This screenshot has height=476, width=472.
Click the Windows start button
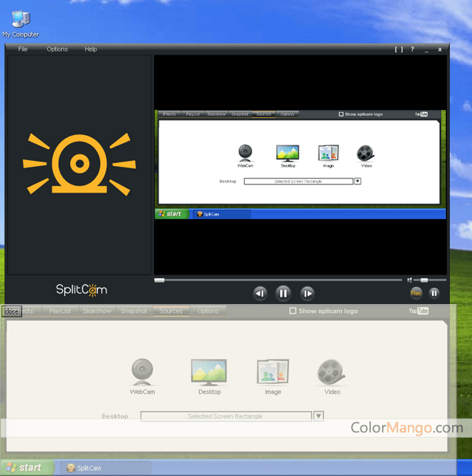(x=27, y=468)
